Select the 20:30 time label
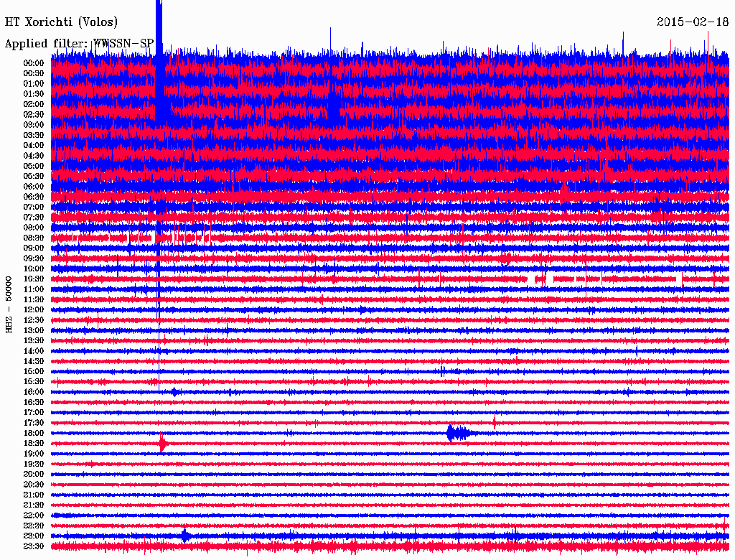 [x=34, y=485]
